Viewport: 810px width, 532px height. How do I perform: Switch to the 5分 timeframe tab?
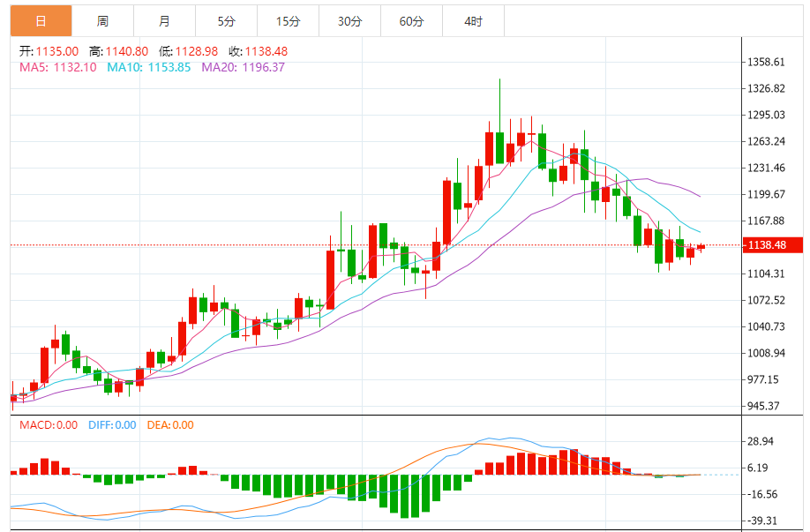point(227,21)
